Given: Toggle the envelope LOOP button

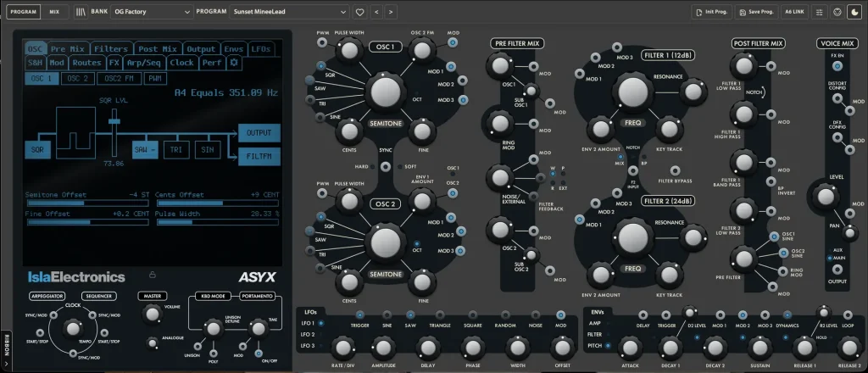Looking at the screenshot, I should click(x=847, y=315).
